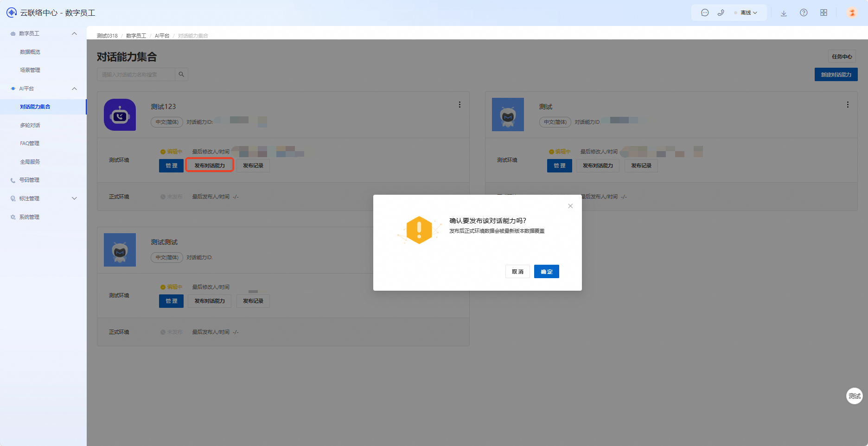This screenshot has height=446, width=868.
Task: Open the more options menu for 测试 card
Action: (848, 105)
